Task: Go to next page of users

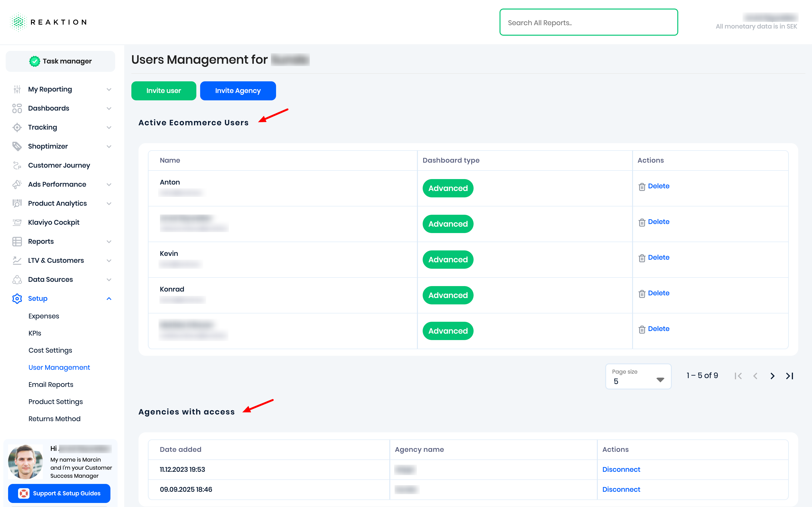Action: coord(772,376)
